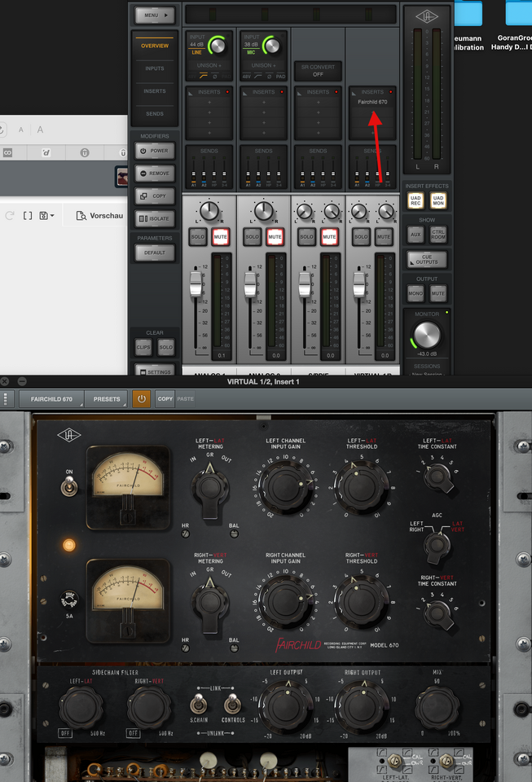Click the LEFT OUTPUT knob

(286, 707)
